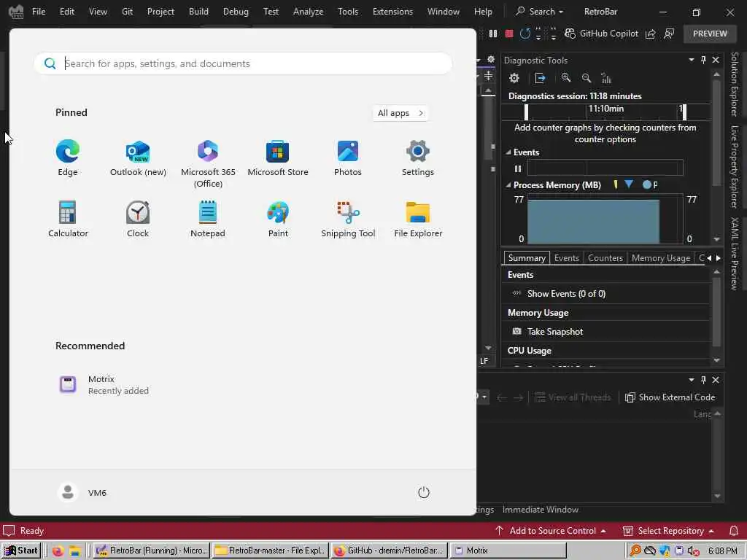This screenshot has height=560, width=747.
Task: Switch to the Events tab
Action: [566, 257]
